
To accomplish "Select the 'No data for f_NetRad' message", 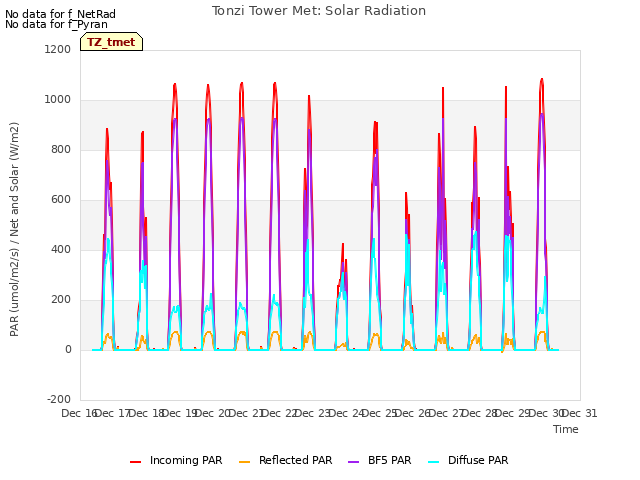I will pyautogui.click(x=60, y=14).
